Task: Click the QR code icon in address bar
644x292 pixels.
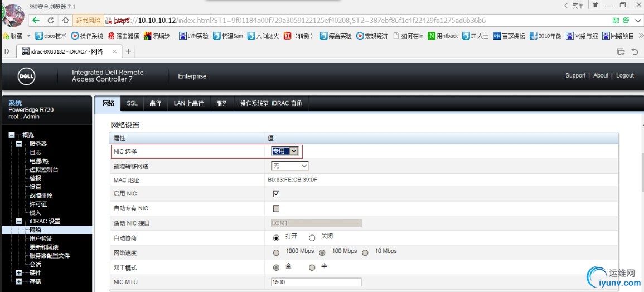Action: (616, 20)
